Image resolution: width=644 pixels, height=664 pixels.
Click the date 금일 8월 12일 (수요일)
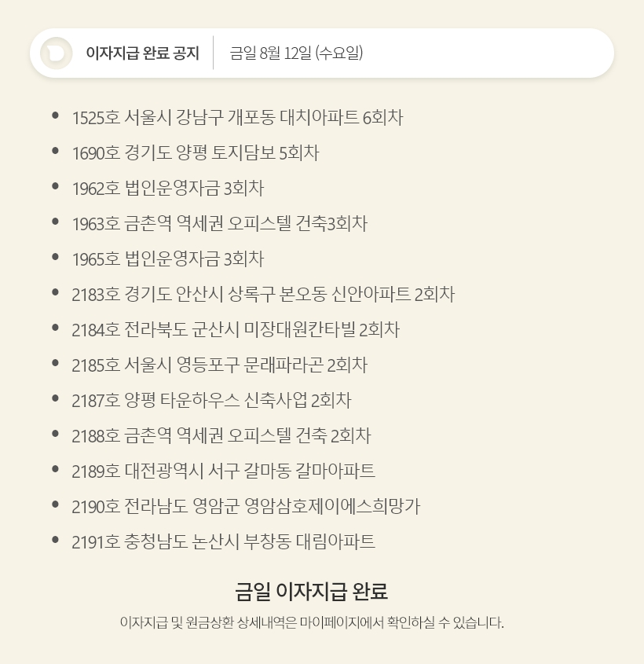296,53
